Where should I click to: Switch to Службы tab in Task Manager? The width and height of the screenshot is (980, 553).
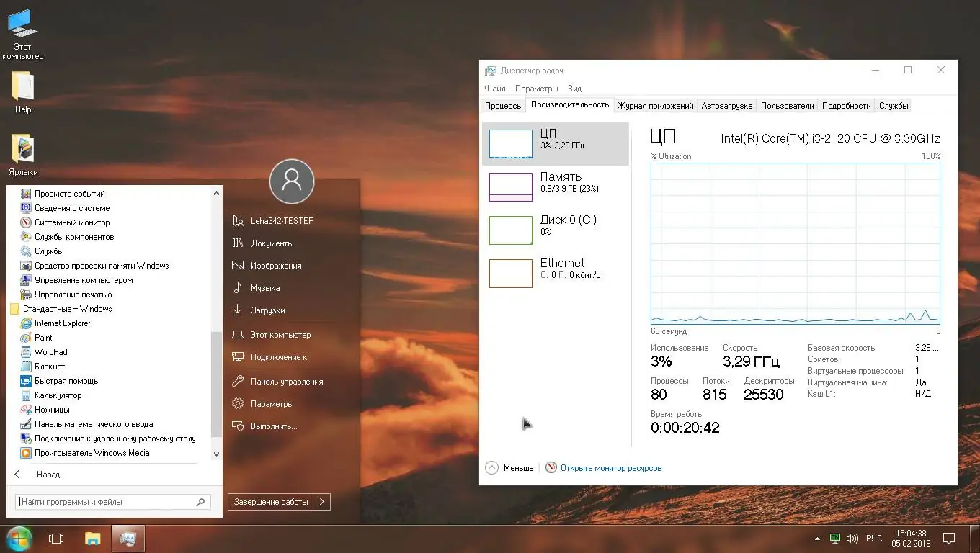pos(894,106)
